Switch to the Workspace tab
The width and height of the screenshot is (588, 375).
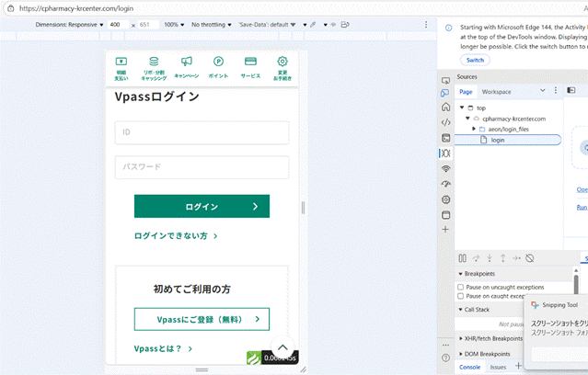pyautogui.click(x=496, y=91)
